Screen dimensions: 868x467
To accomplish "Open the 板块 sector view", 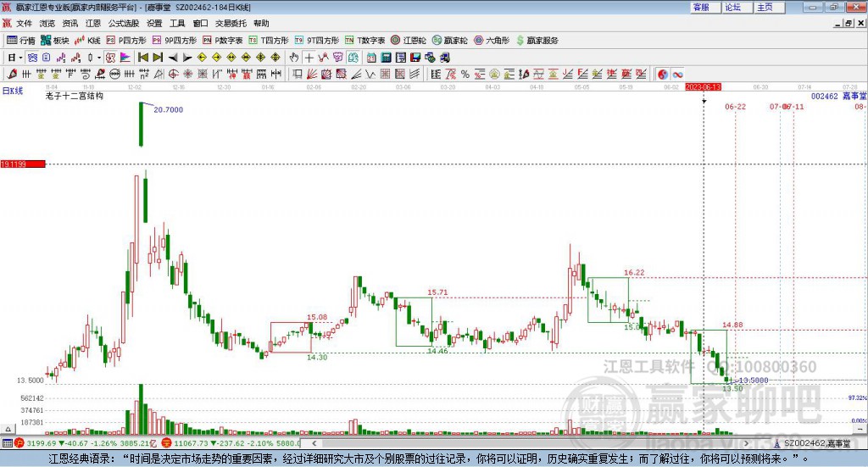I will coord(54,41).
